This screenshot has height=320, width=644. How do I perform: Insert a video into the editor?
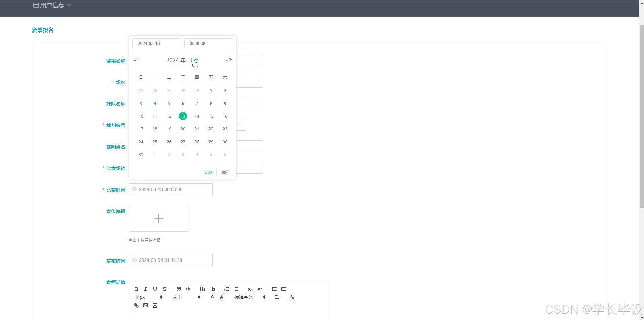coord(155,305)
